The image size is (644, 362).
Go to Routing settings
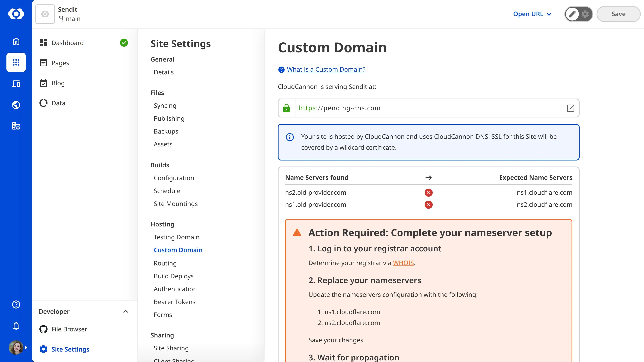(165, 263)
